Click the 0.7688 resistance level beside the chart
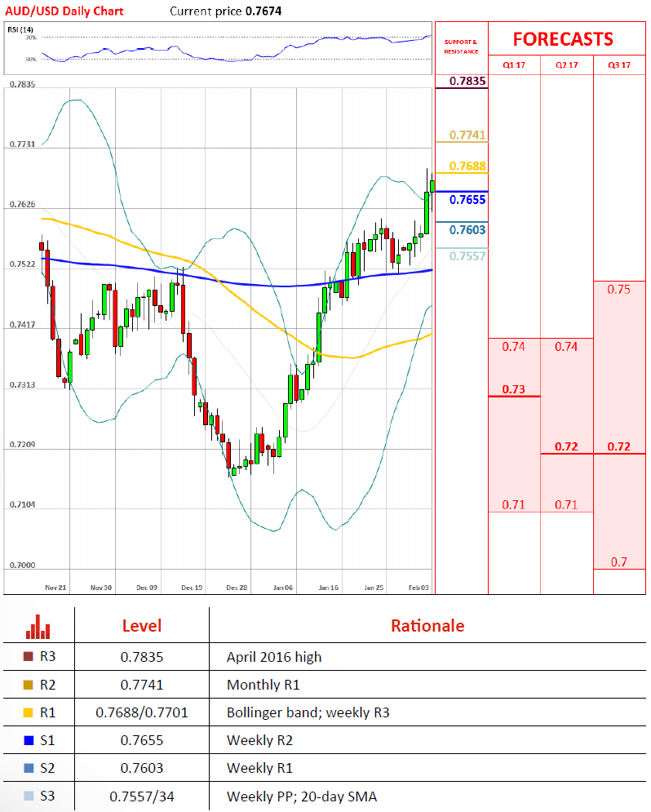The width and height of the screenshot is (651, 812). pyautogui.click(x=467, y=166)
